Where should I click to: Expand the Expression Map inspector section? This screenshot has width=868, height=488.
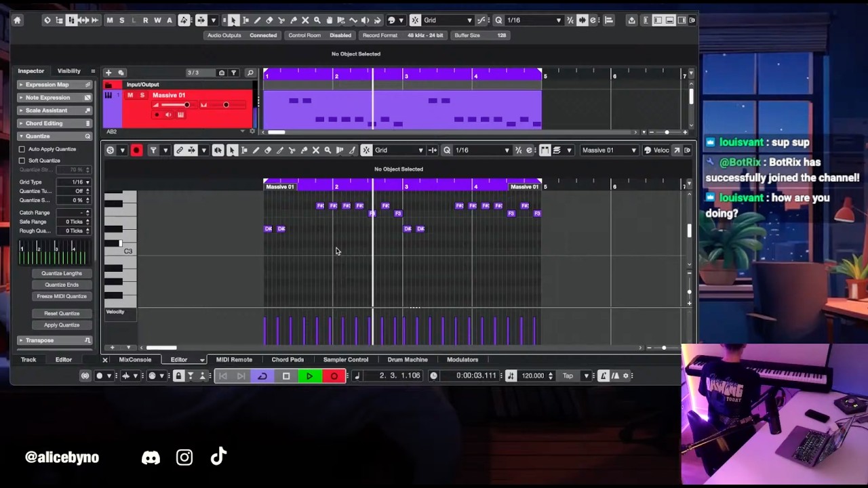pyautogui.click(x=54, y=85)
